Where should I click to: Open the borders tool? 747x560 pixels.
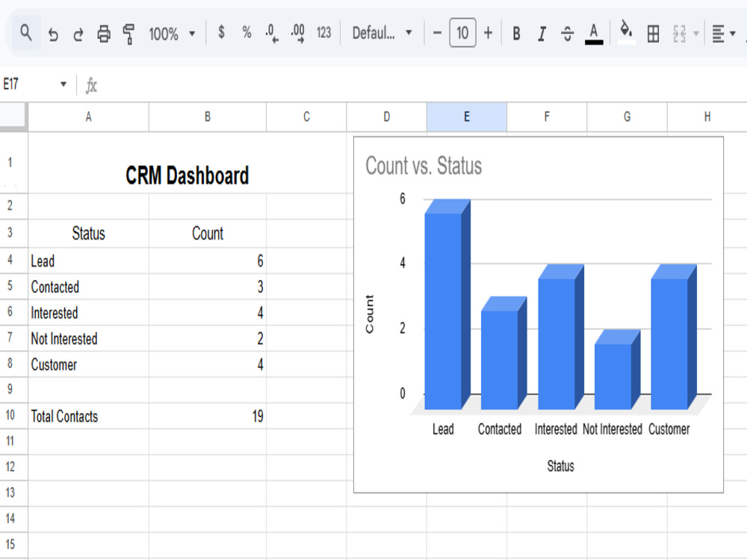tap(653, 34)
